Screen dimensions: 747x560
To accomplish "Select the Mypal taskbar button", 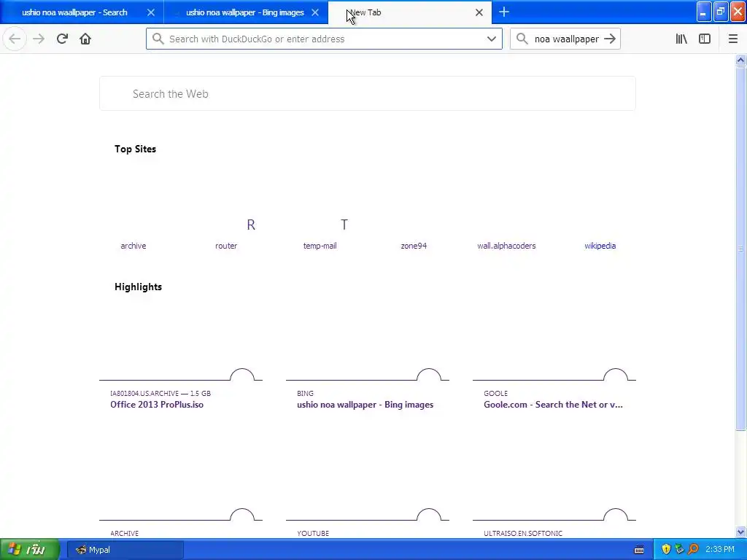I will click(x=125, y=550).
